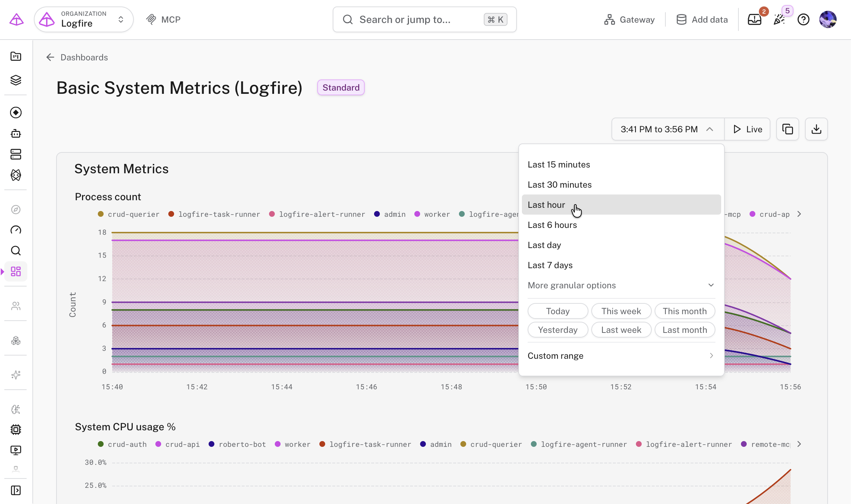The image size is (851, 504).
Task: Open the CPU chip icon in sidebar
Action: pos(16,430)
